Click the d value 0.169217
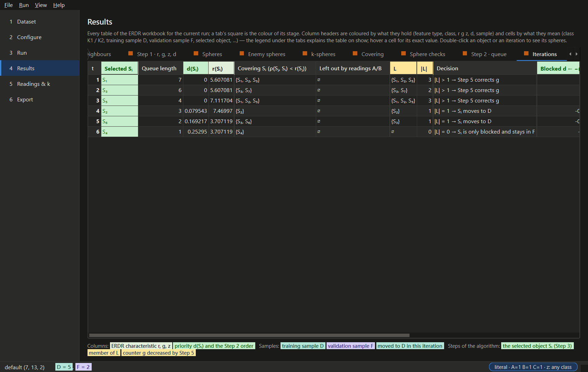The height and width of the screenshot is (372, 588). 196,121
